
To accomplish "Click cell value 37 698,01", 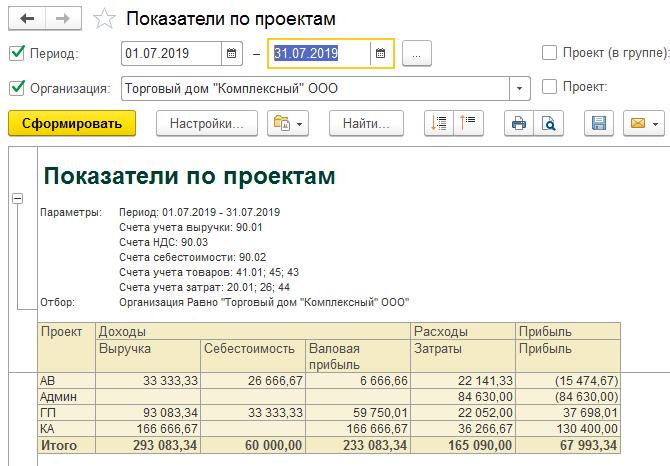I will tap(568, 413).
